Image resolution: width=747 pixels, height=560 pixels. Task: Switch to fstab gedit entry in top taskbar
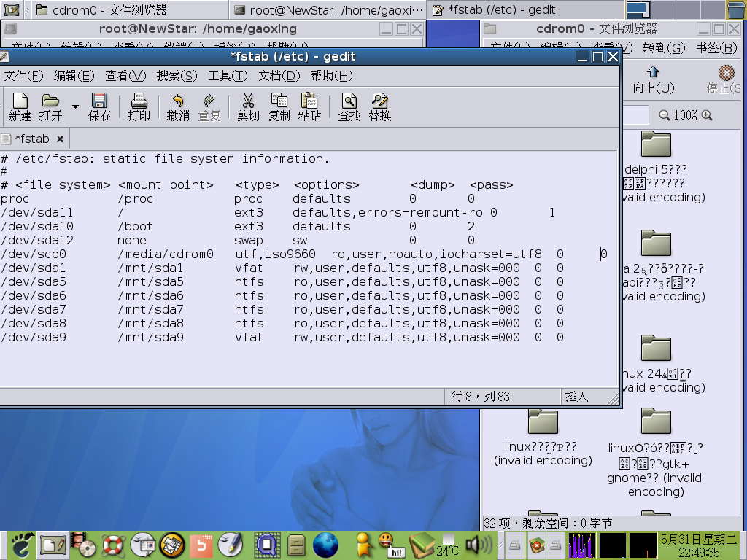525,9
